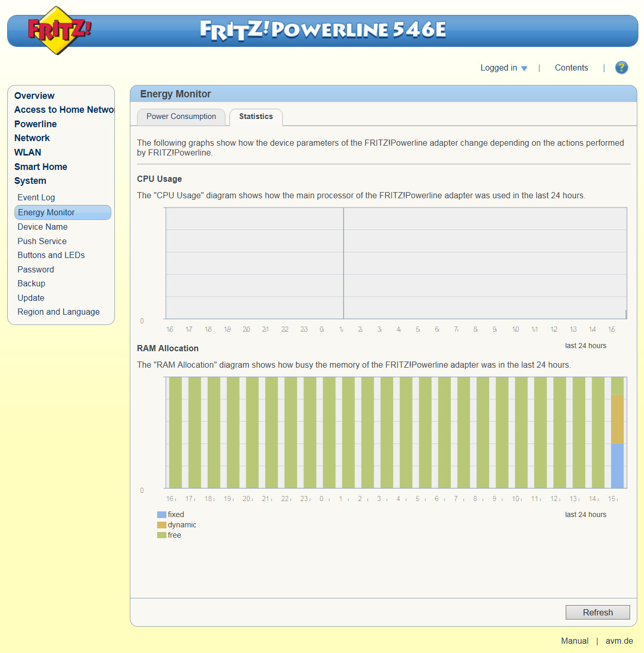Click the RAM Allocation heading
The width and height of the screenshot is (644, 653).
(167, 348)
